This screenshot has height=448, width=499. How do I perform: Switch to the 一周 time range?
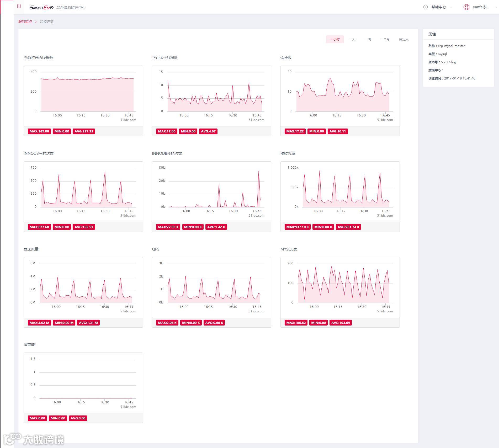tap(368, 39)
